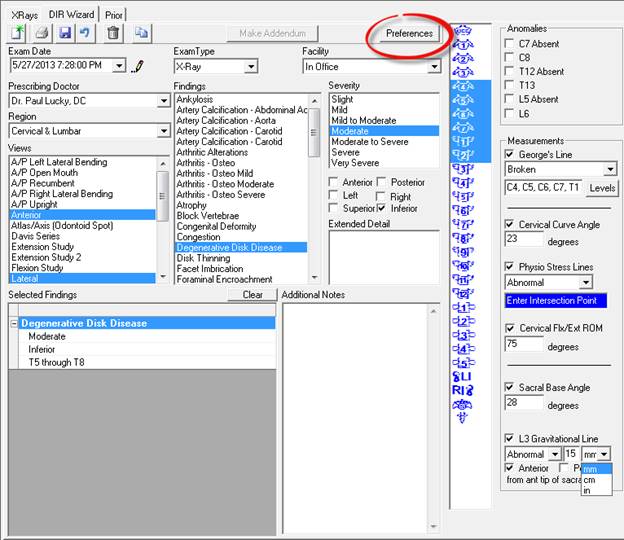This screenshot has width=624, height=540.
Task: Toggle the Cervical Curve Angle checkbox
Action: tap(512, 225)
